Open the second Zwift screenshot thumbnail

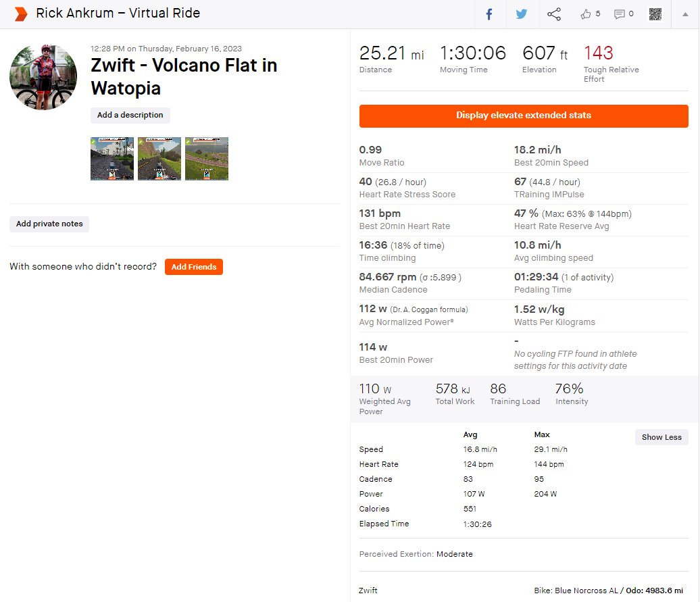(159, 159)
